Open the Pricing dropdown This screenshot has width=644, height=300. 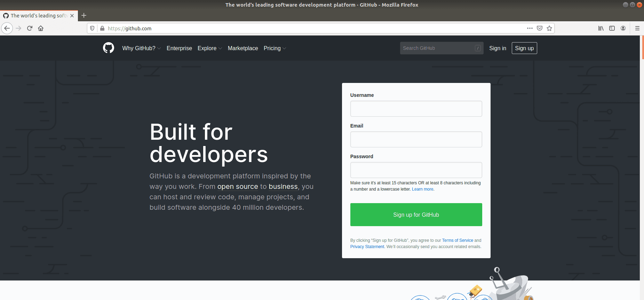(275, 48)
